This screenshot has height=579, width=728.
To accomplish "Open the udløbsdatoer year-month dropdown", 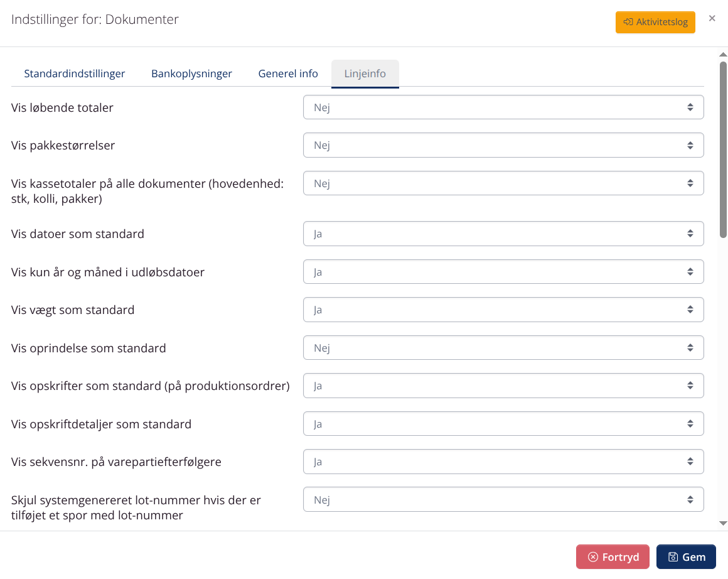I will (503, 271).
